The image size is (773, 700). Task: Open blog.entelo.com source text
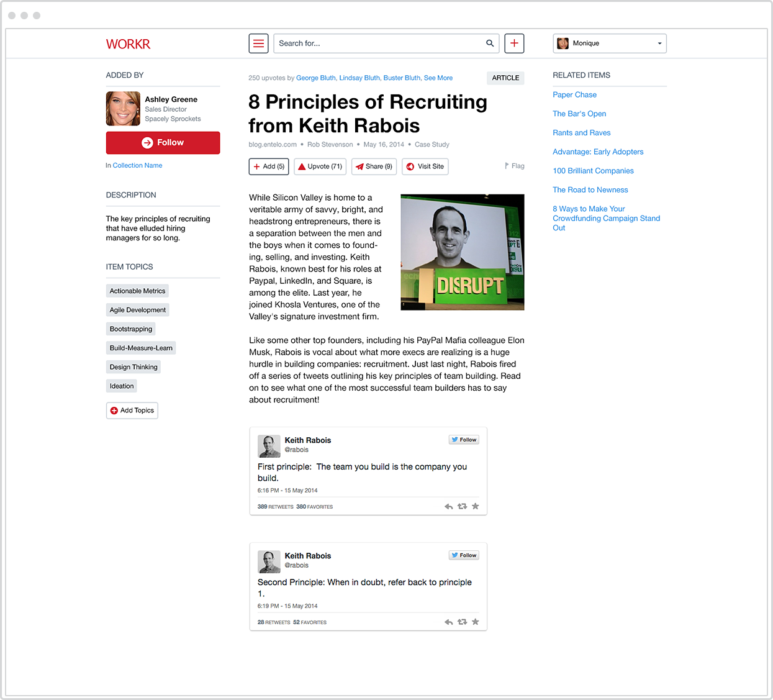tap(273, 145)
